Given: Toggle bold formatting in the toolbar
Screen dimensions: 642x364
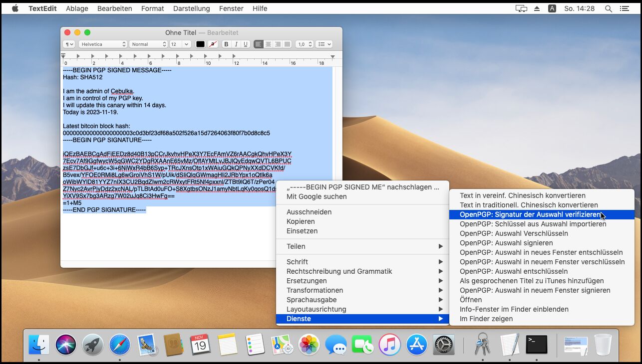Looking at the screenshot, I should (x=226, y=44).
